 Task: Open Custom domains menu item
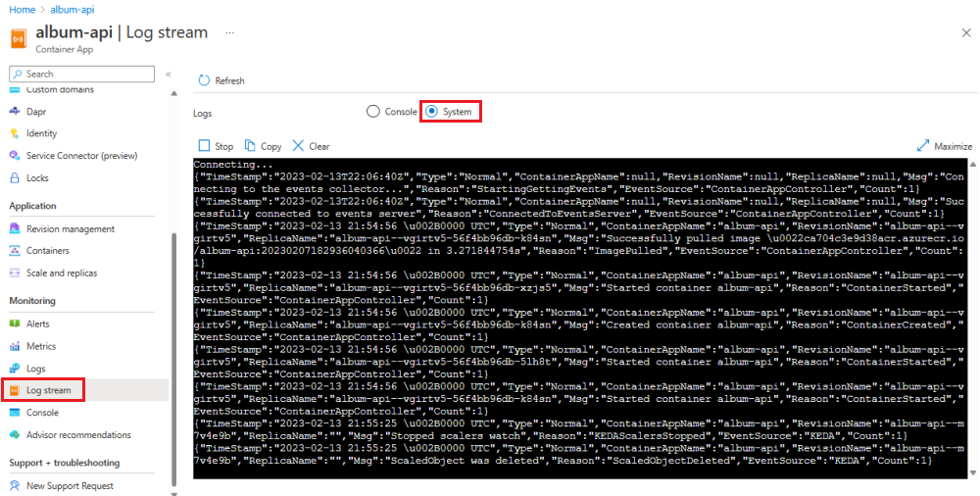click(60, 89)
